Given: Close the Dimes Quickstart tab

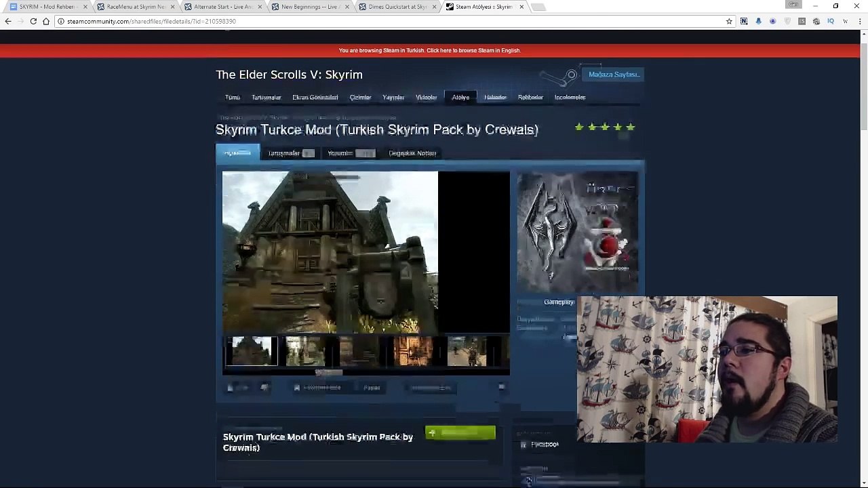Looking at the screenshot, I should (434, 7).
